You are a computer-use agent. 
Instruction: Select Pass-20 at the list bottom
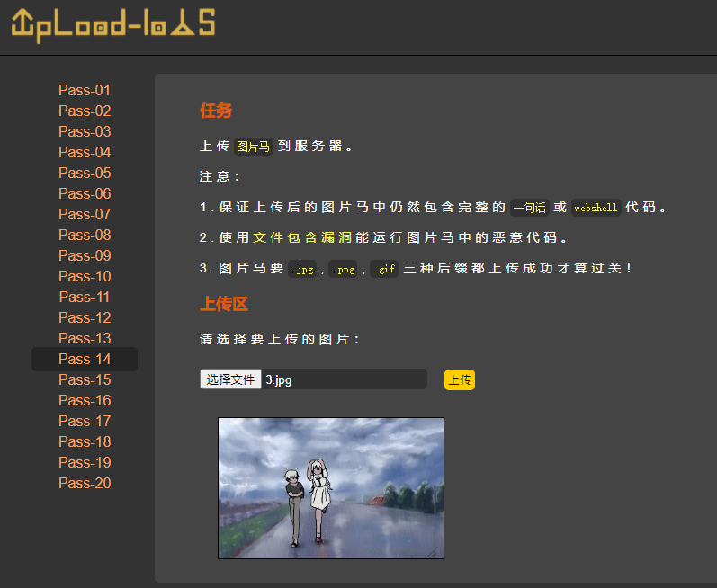pyautogui.click(x=85, y=483)
